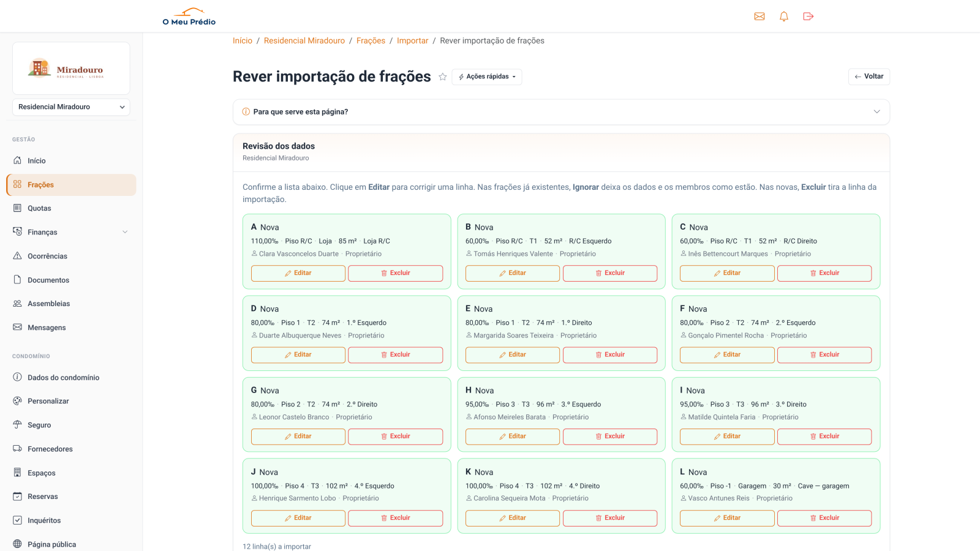Mark page as favorite with star icon

pyautogui.click(x=443, y=77)
